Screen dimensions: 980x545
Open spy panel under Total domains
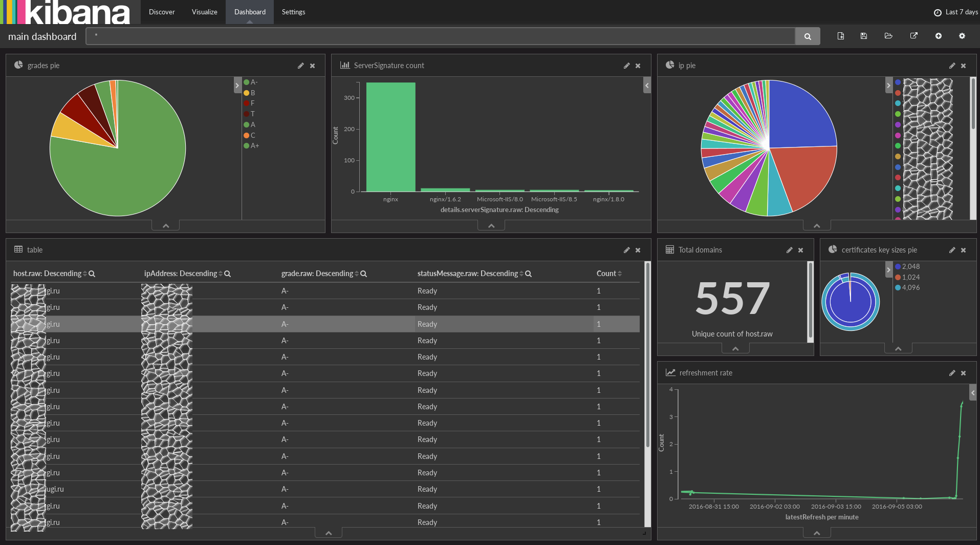pyautogui.click(x=735, y=349)
